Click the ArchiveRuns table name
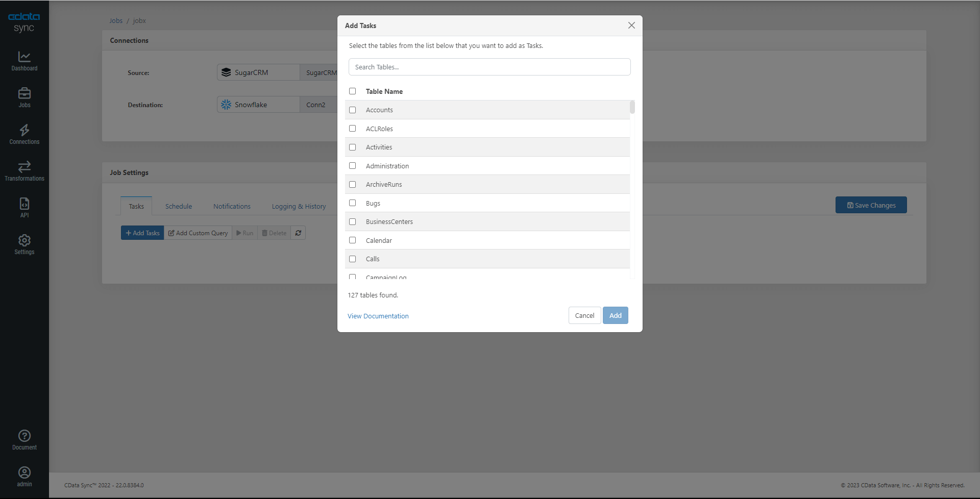 (x=384, y=185)
